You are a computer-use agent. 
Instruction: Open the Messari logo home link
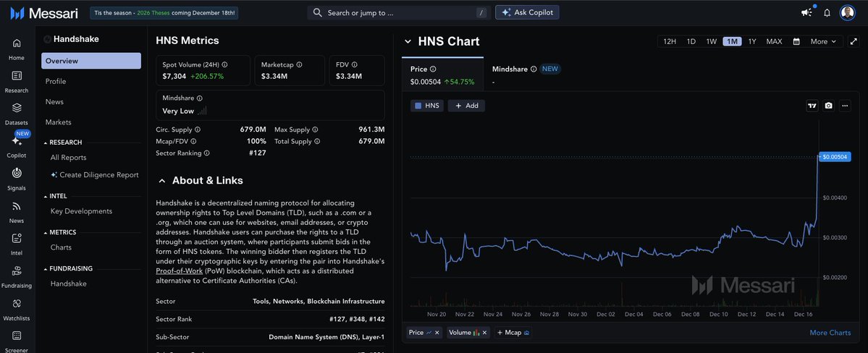pyautogui.click(x=44, y=13)
